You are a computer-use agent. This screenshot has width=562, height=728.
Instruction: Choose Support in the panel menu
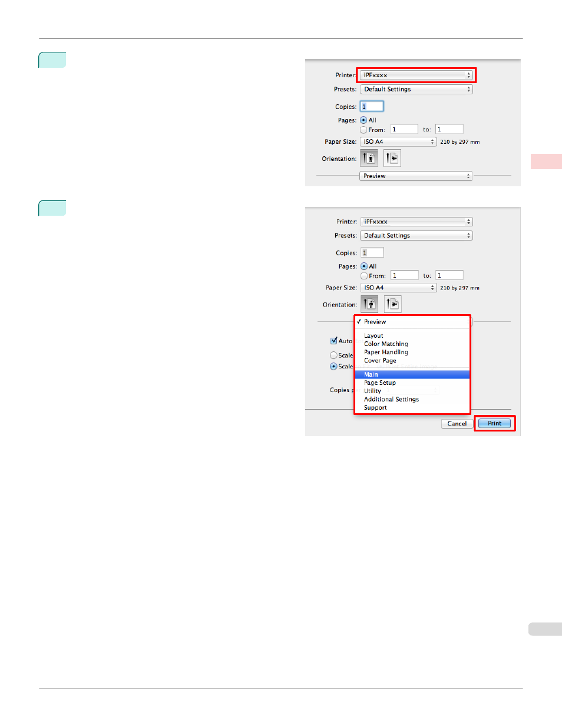click(412, 407)
